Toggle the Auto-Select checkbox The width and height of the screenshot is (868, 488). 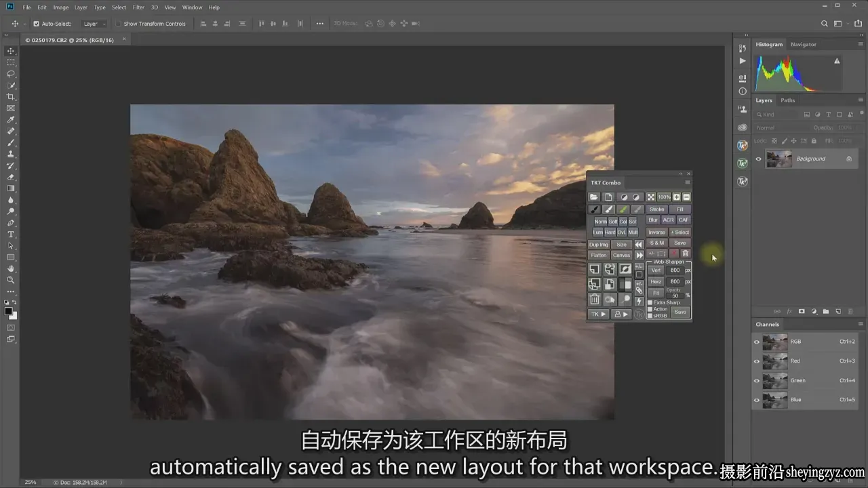(37, 24)
